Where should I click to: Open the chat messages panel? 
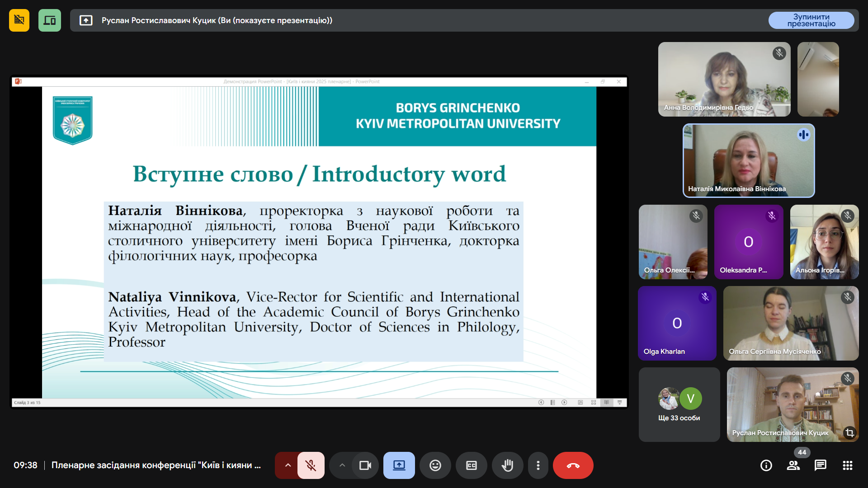point(821,465)
